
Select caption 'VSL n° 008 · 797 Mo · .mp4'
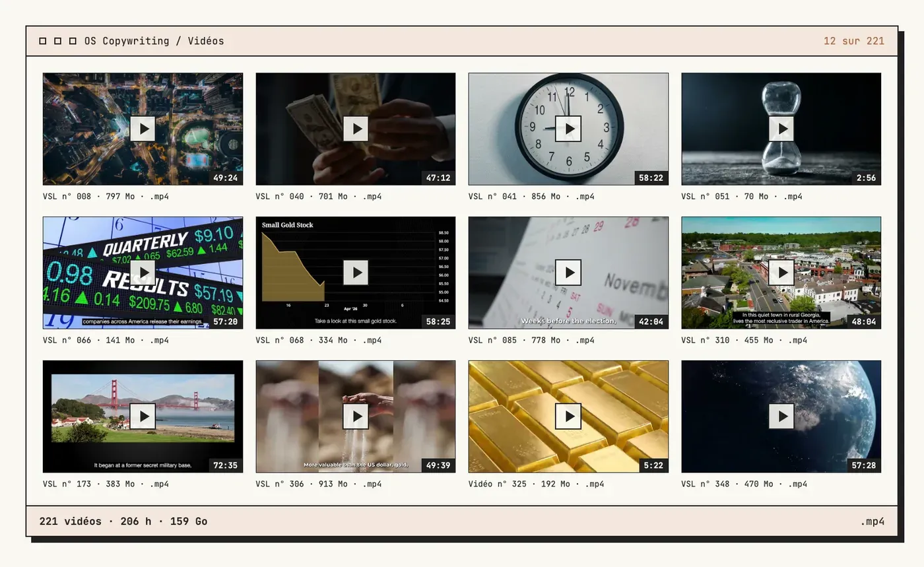coord(106,196)
